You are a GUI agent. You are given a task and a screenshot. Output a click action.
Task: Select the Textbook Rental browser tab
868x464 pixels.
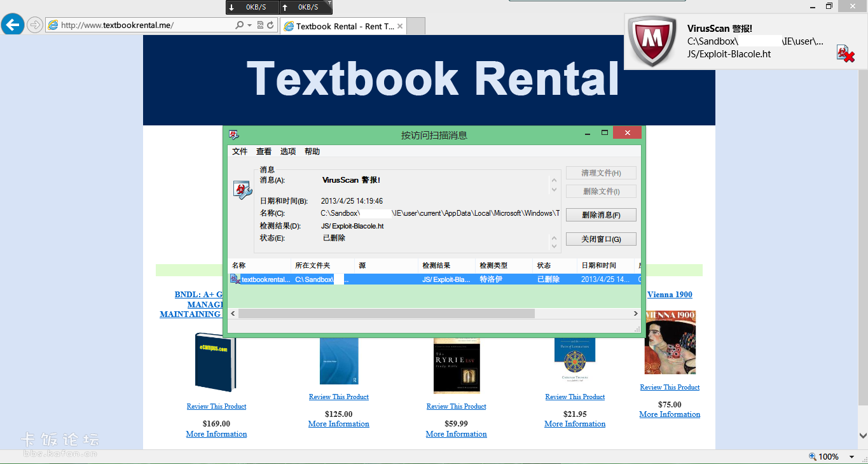pyautogui.click(x=343, y=26)
